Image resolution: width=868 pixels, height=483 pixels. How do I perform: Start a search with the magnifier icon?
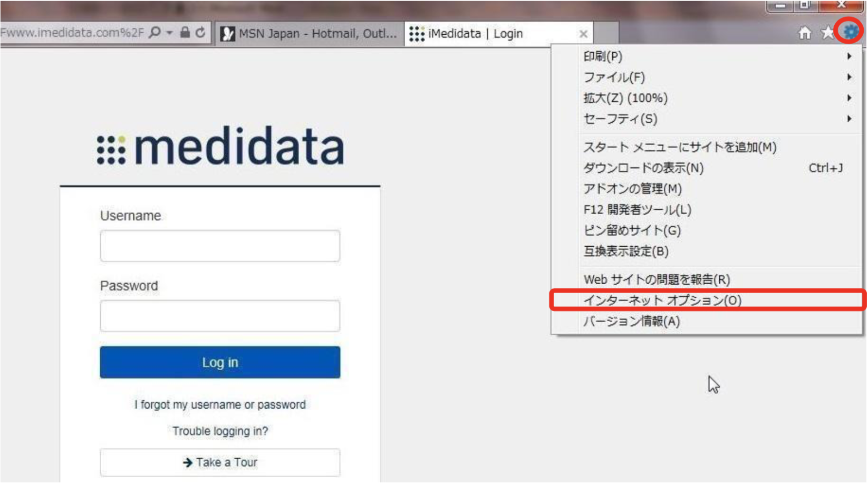(154, 32)
